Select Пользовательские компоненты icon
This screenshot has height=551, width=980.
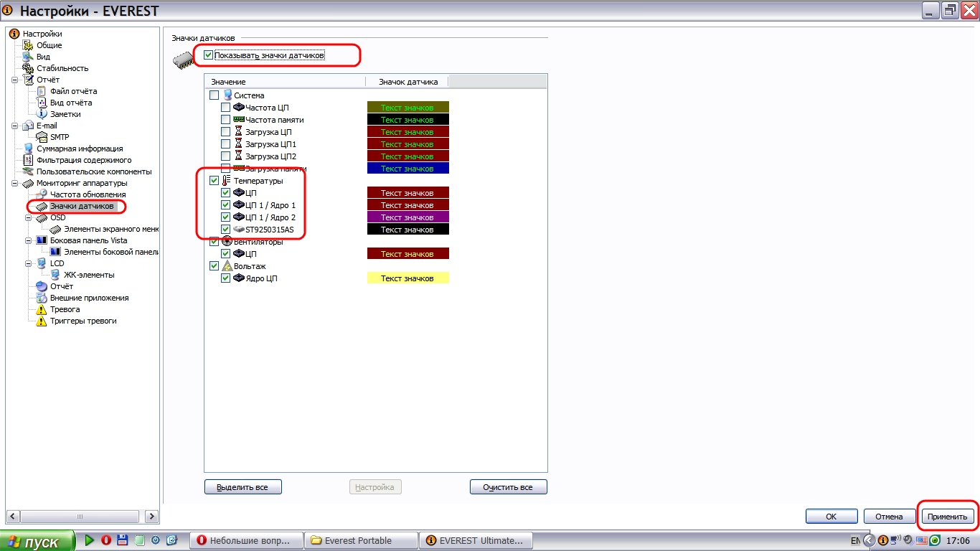click(29, 171)
